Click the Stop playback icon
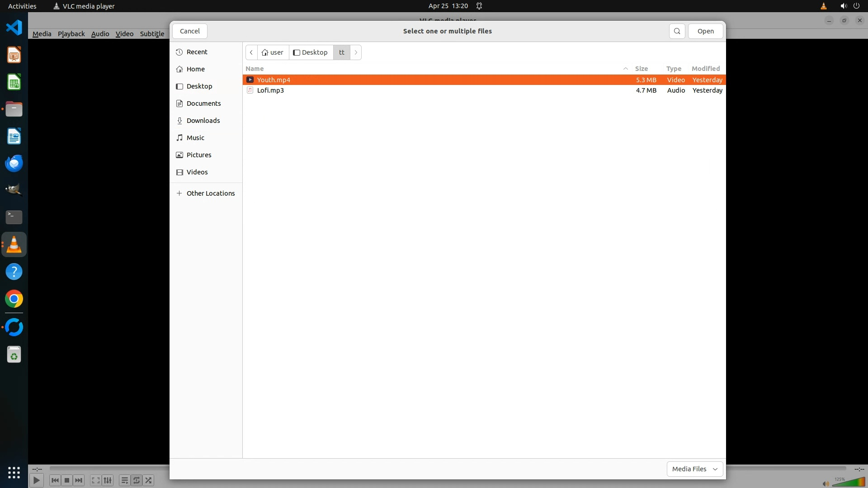This screenshot has height=488, width=868. pyautogui.click(x=67, y=480)
